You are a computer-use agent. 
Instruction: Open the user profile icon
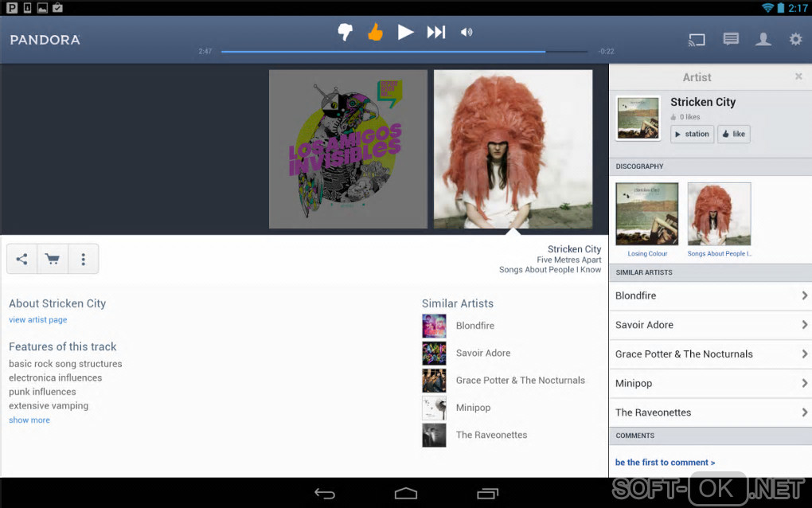coord(763,39)
